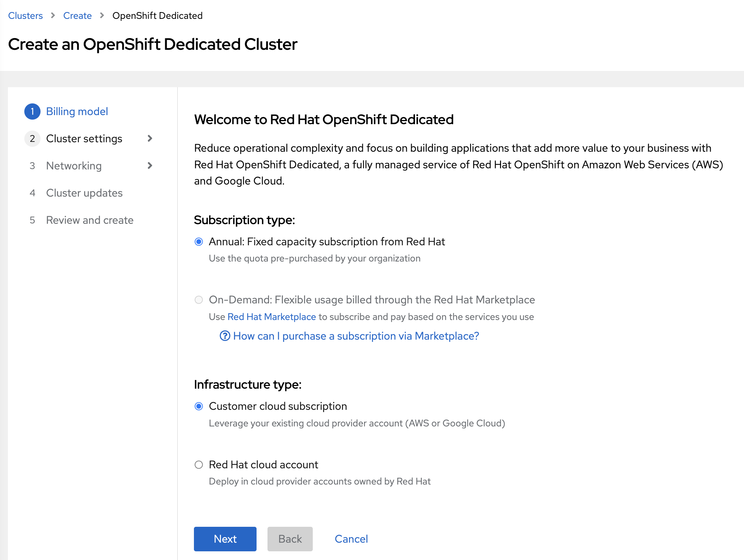
Task: Click the Review and create step icon
Action: (x=32, y=220)
